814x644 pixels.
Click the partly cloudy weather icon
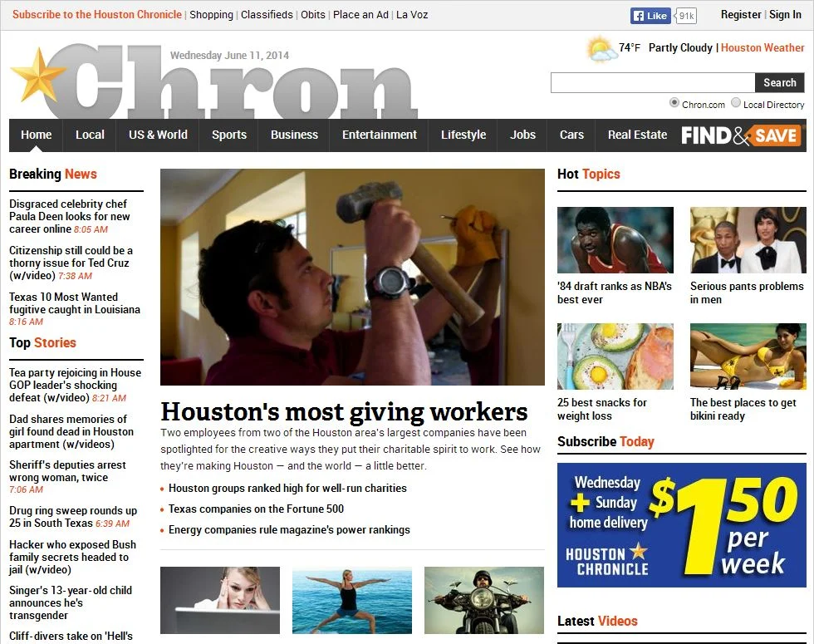click(x=601, y=49)
